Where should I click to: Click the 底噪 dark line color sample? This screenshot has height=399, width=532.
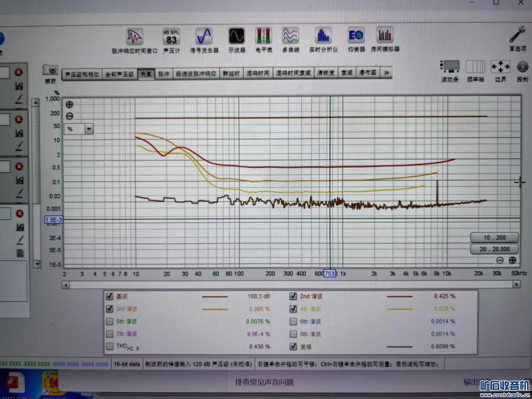coord(399,347)
